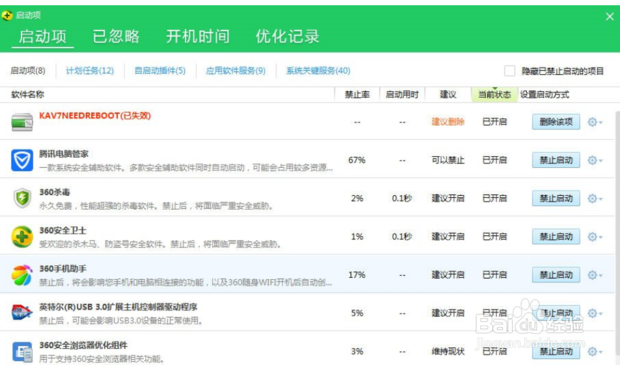This screenshot has height=365, width=620.
Task: Select the 系统关键服务(40) sub-tab
Action: pyautogui.click(x=318, y=71)
